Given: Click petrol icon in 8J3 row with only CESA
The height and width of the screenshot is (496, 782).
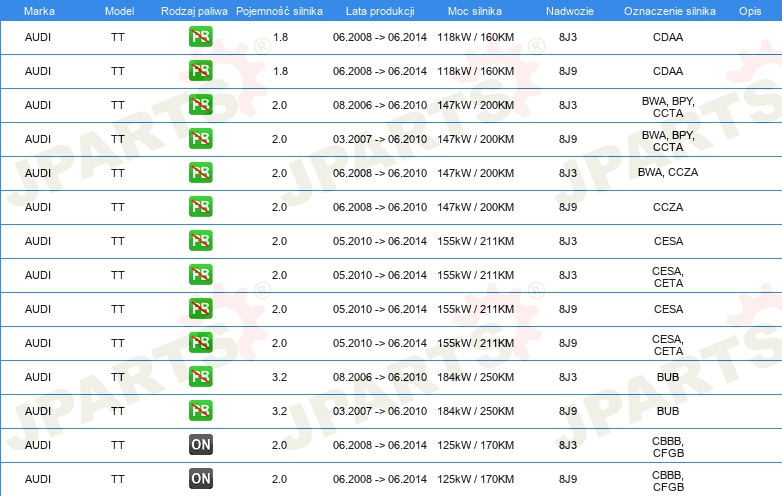Looking at the screenshot, I should pyautogui.click(x=200, y=241).
